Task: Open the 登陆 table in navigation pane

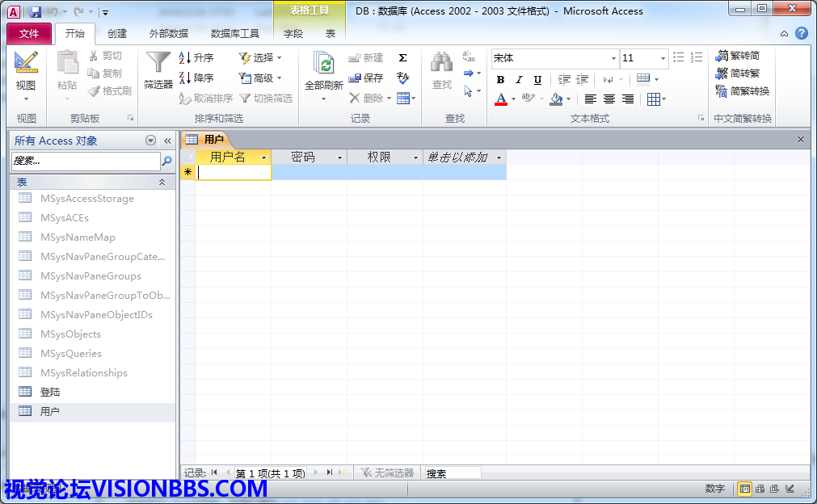Action: (x=50, y=393)
